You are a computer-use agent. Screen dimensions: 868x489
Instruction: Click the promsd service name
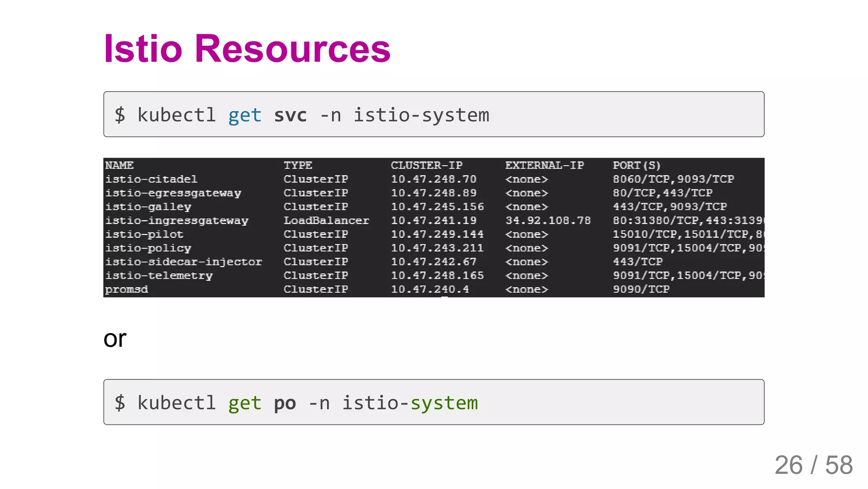click(126, 289)
